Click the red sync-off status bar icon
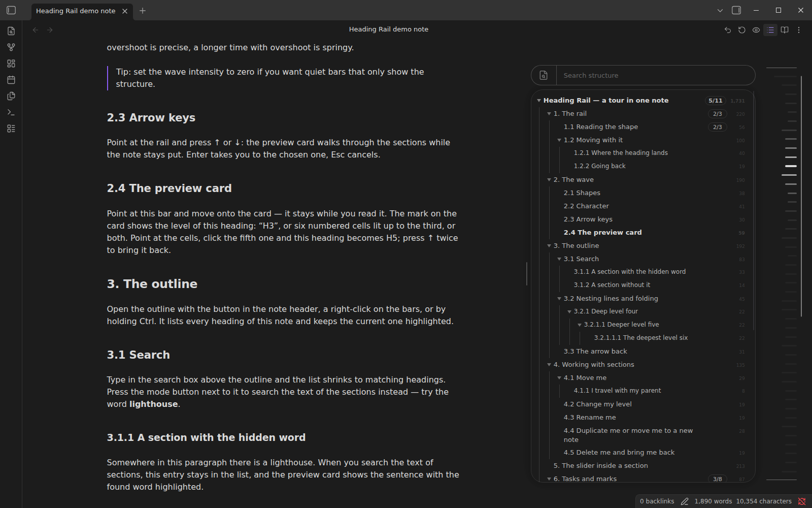The width and height of the screenshot is (812, 508). point(802,501)
